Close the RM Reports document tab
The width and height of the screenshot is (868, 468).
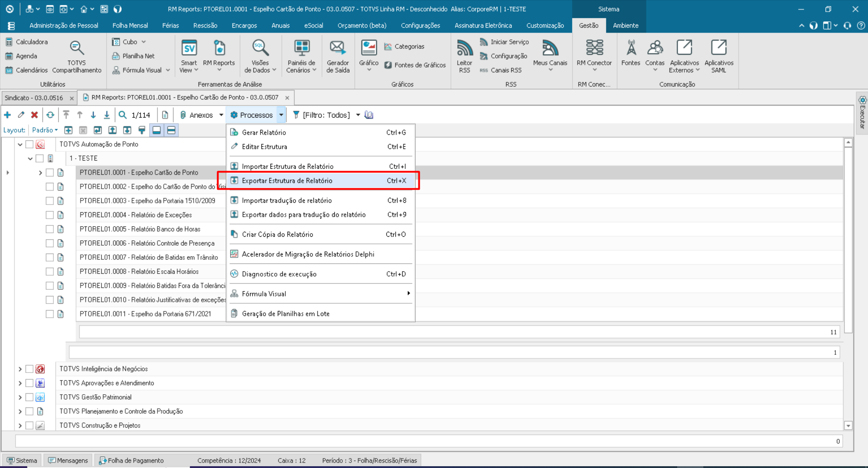click(x=287, y=98)
